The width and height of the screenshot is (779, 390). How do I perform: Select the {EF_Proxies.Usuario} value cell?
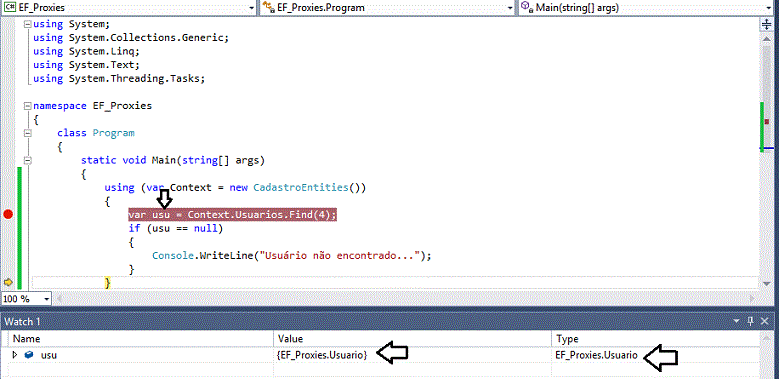point(412,355)
